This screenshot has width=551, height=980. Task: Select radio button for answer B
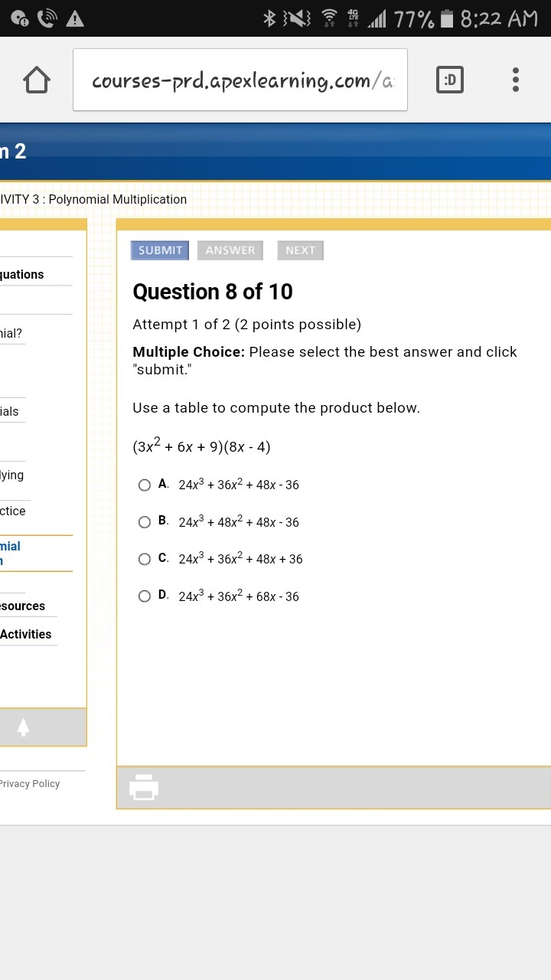[145, 522]
